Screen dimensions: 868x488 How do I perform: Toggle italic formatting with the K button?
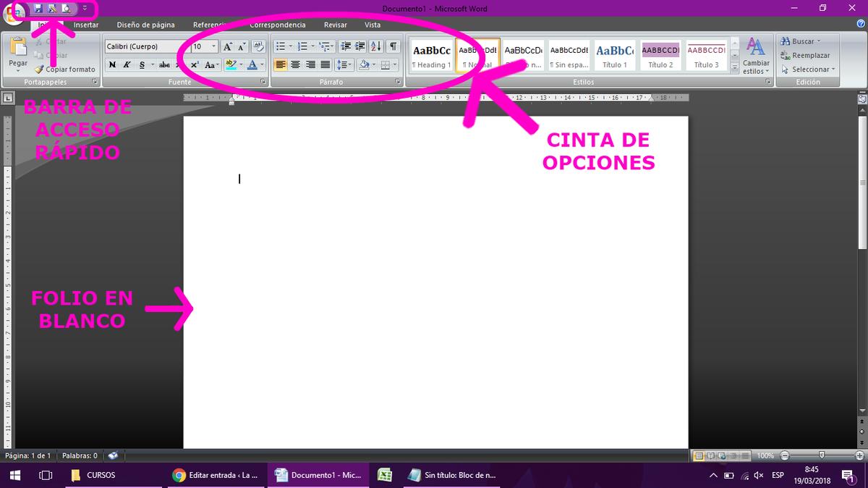click(127, 64)
